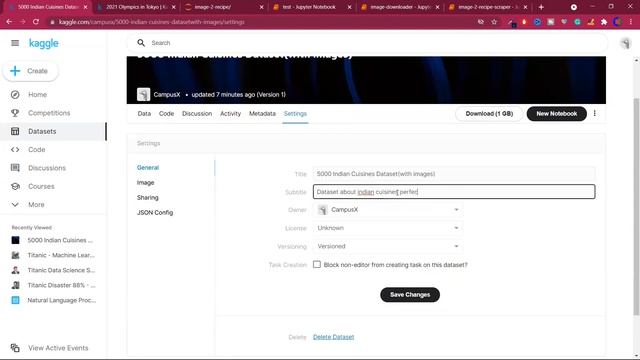
Task: Click the Delete Dataset link
Action: pos(333,337)
